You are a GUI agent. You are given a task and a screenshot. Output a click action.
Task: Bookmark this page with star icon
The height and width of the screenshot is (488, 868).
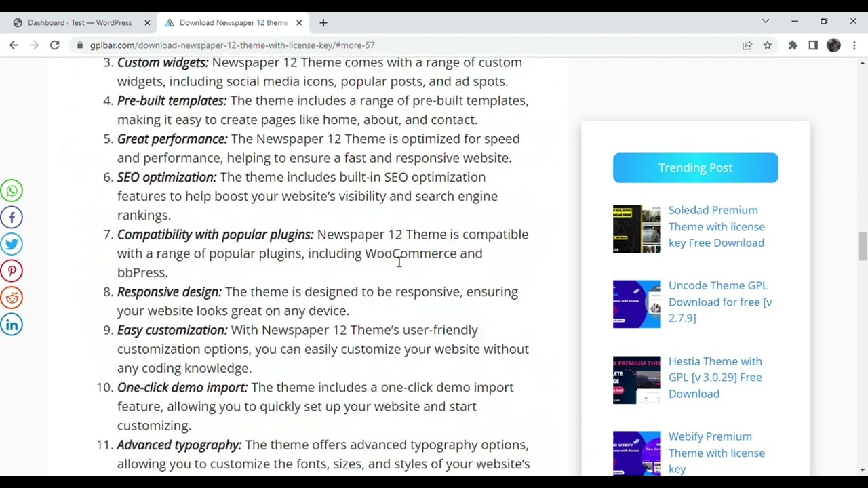click(x=768, y=45)
